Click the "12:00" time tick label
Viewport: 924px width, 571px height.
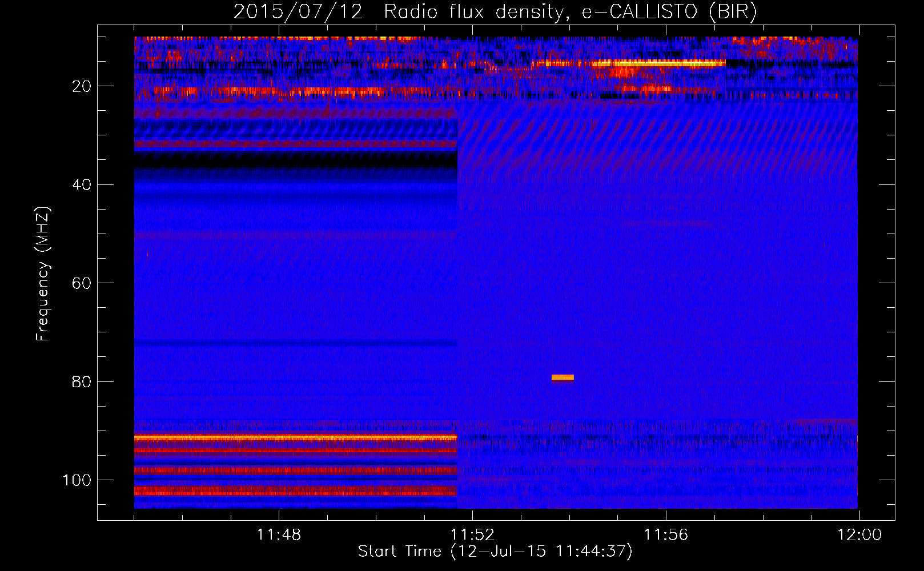pyautogui.click(x=859, y=535)
